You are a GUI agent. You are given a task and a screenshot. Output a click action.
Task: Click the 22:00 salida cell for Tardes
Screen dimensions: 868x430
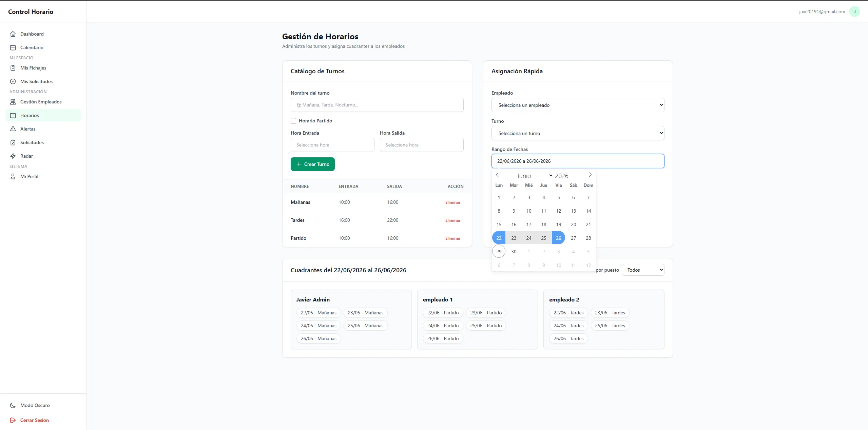point(392,220)
